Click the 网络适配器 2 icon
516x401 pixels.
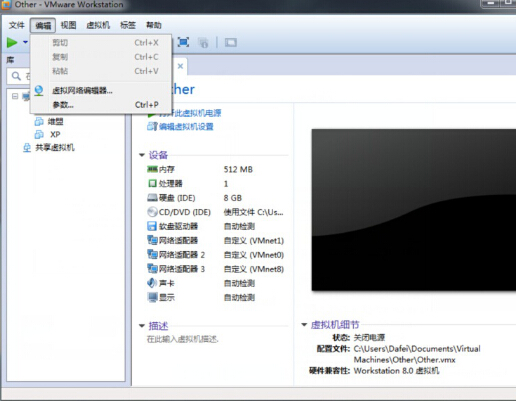152,255
